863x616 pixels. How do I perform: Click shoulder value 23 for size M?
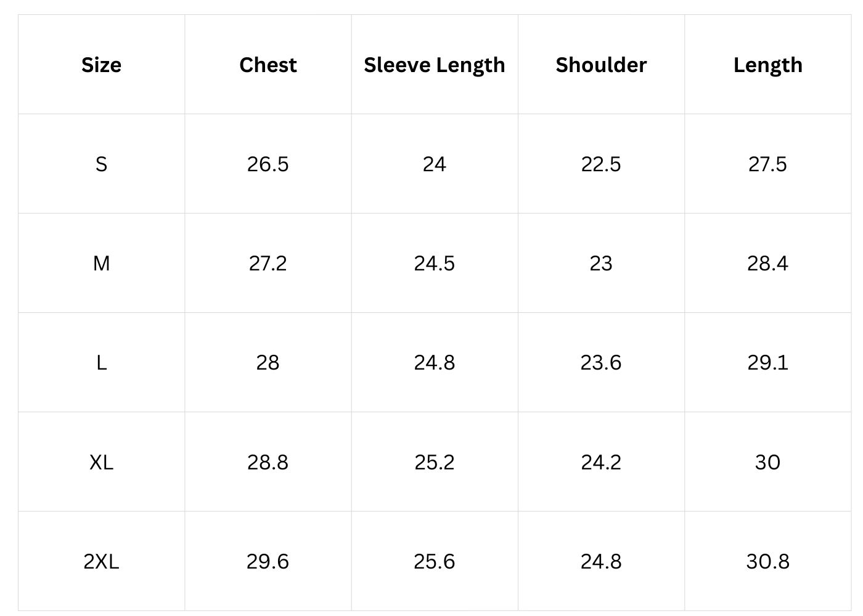click(601, 264)
